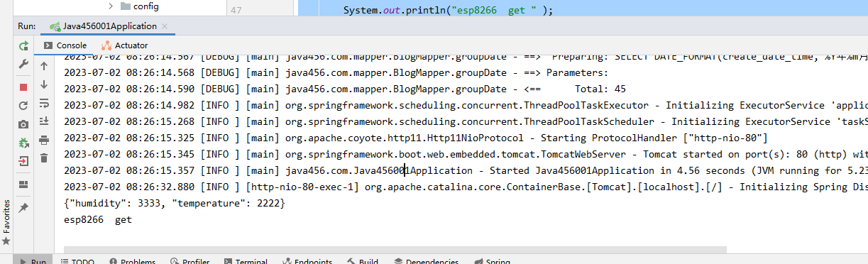Click the down arrow stack trace icon
The width and height of the screenshot is (868, 264).
[x=44, y=84]
